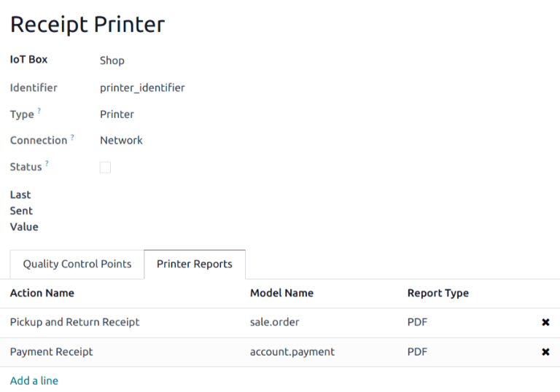Image resolution: width=560 pixels, height=392 pixels.
Task: Remove the Payment Receipt line
Action: coord(545,352)
